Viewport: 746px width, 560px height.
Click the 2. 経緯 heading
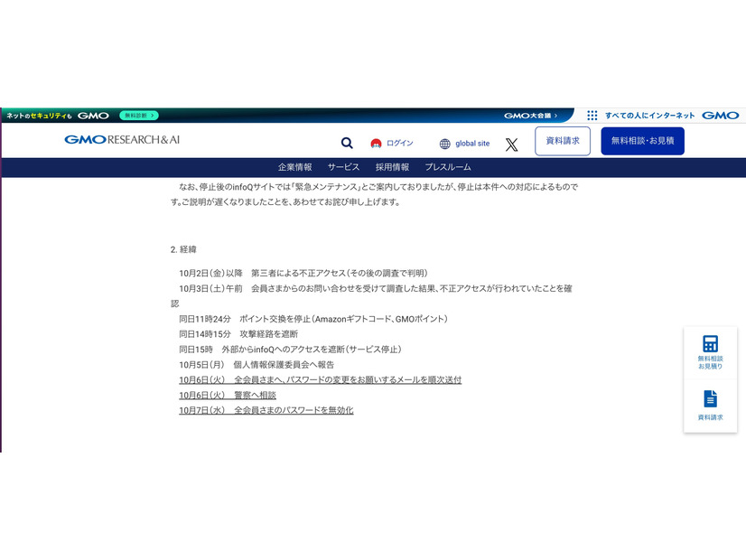point(183,249)
